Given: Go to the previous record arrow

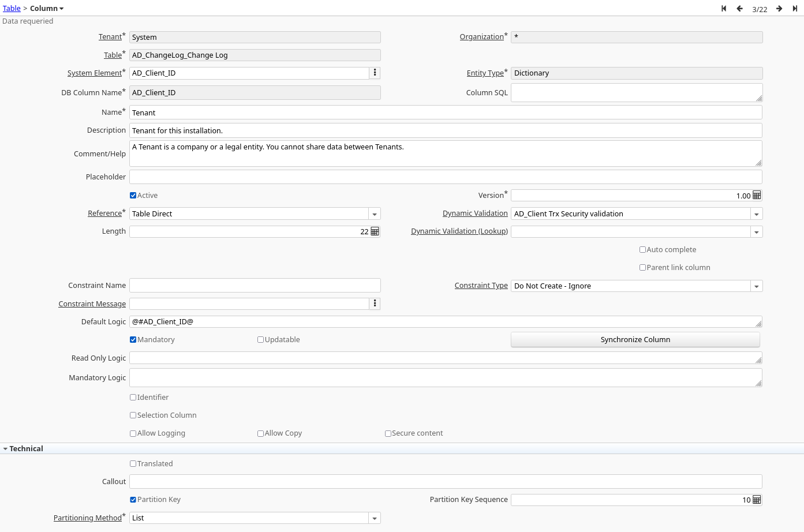Looking at the screenshot, I should tap(739, 8).
